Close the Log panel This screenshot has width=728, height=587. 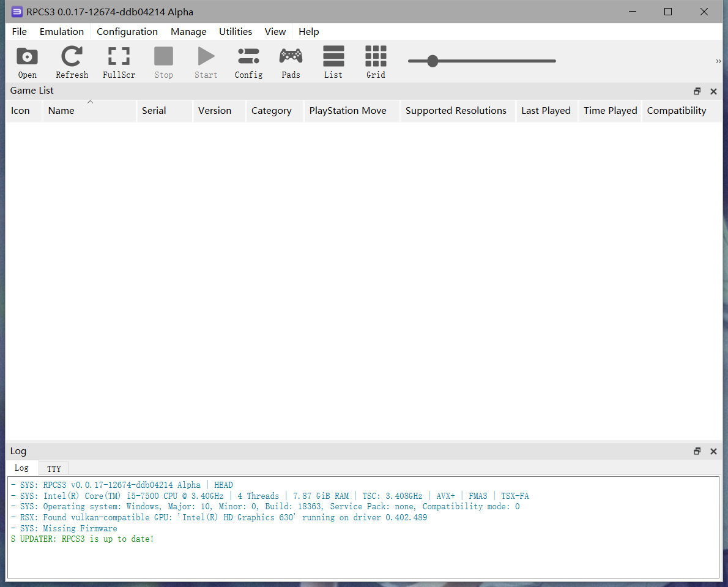[713, 451]
